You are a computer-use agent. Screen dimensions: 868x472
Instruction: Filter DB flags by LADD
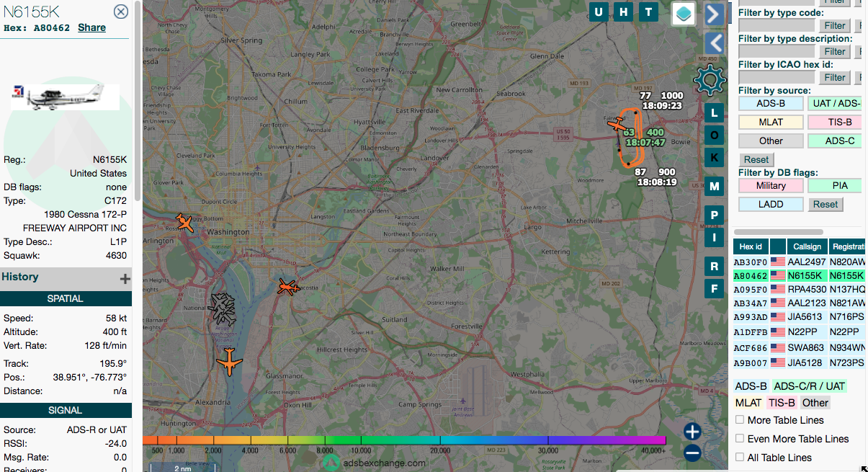(771, 204)
